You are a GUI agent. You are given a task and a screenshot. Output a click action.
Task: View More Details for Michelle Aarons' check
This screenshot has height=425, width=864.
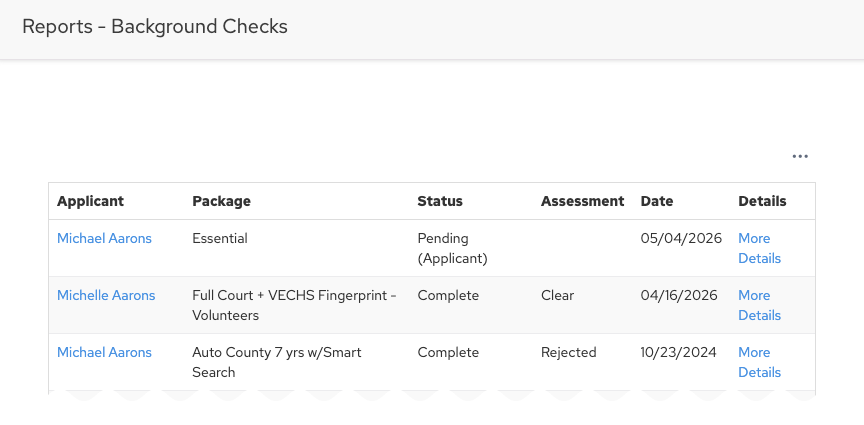coord(759,305)
